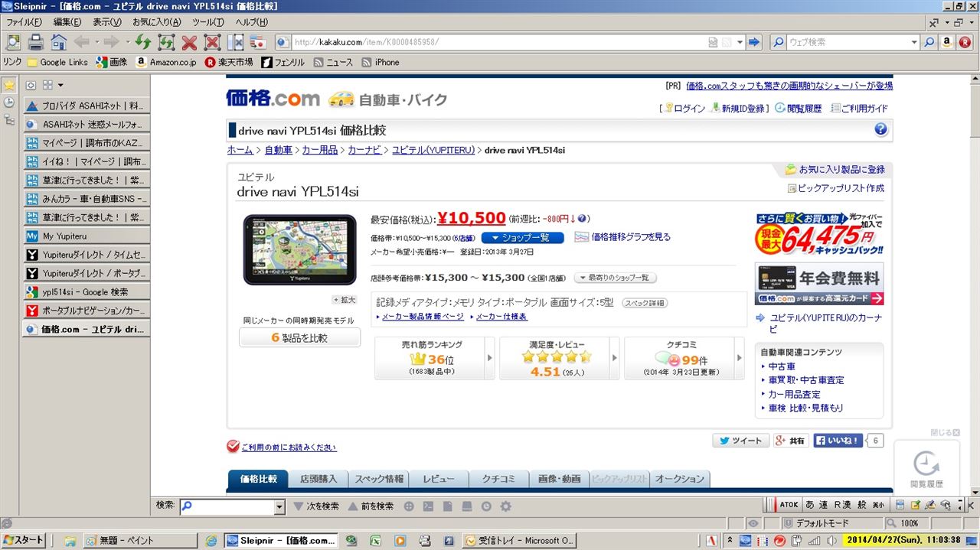Open the Amazon.co.jp bookmark link
This screenshot has height=550, width=980.
point(165,62)
